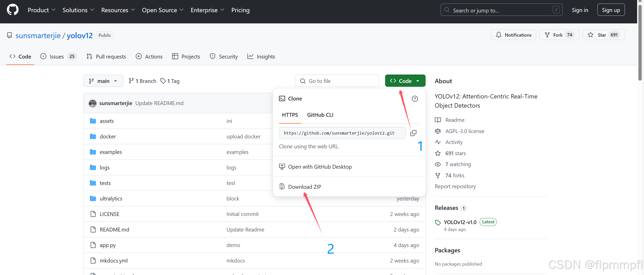Open the YOLOv12-v1.0 release link
644x275 pixels.
pyautogui.click(x=460, y=222)
